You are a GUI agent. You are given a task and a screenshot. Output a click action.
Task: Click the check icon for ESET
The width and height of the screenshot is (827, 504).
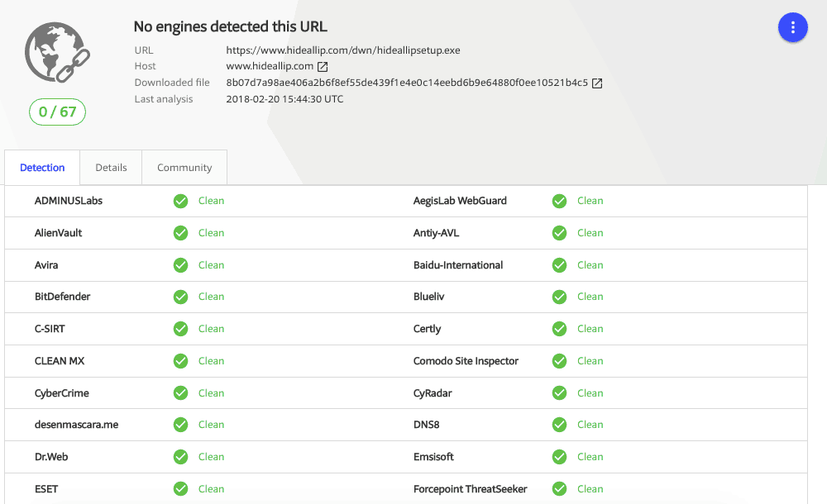[181, 489]
